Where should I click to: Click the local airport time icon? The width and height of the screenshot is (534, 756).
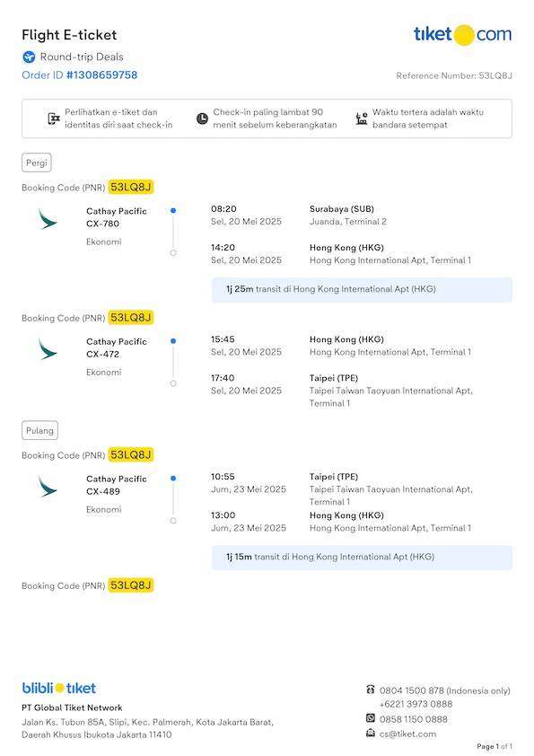pos(362,119)
